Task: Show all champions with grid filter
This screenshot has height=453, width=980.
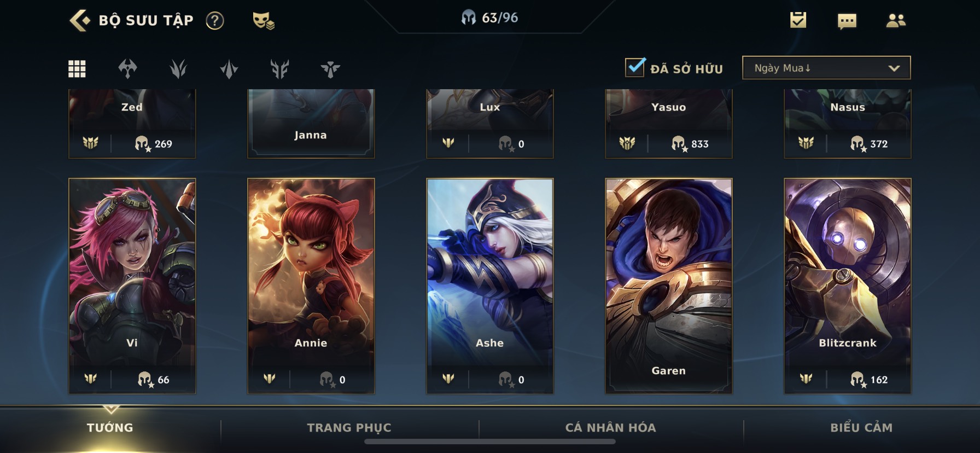Action: point(77,69)
